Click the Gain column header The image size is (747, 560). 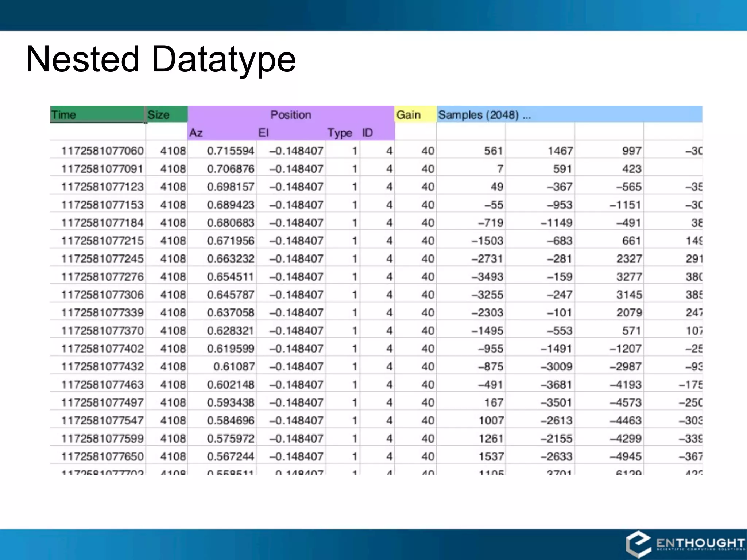[x=415, y=114]
